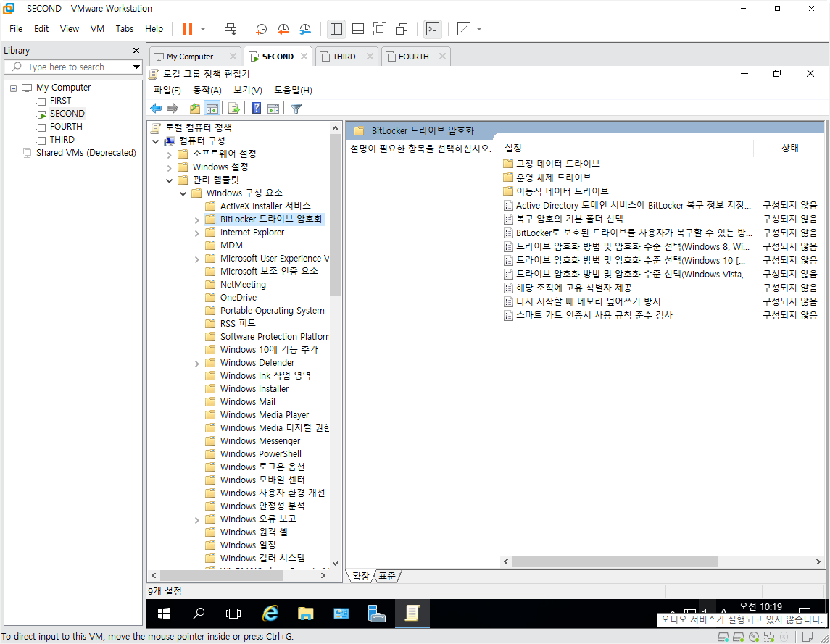The width and height of the screenshot is (830, 644).
Task: Click the export list toolbar icon
Action: coord(234,109)
